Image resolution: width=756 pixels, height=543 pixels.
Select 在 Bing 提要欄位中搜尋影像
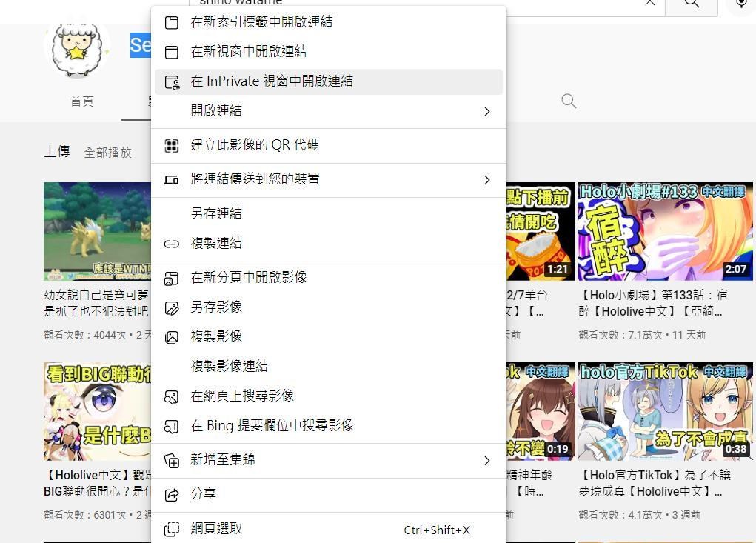(329, 426)
